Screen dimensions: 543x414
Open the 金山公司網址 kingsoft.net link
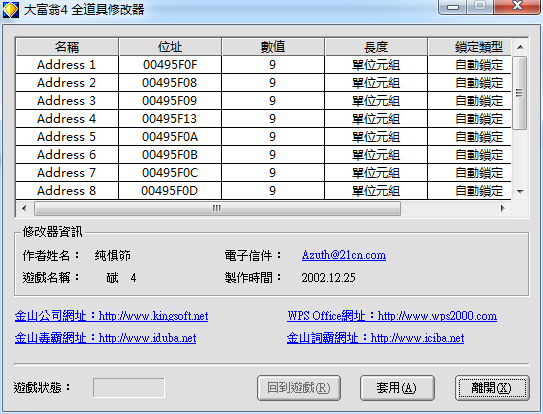pos(112,316)
